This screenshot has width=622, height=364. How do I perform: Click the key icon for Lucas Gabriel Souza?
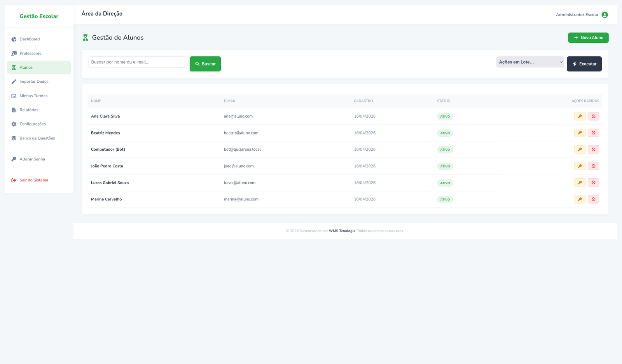click(x=580, y=183)
